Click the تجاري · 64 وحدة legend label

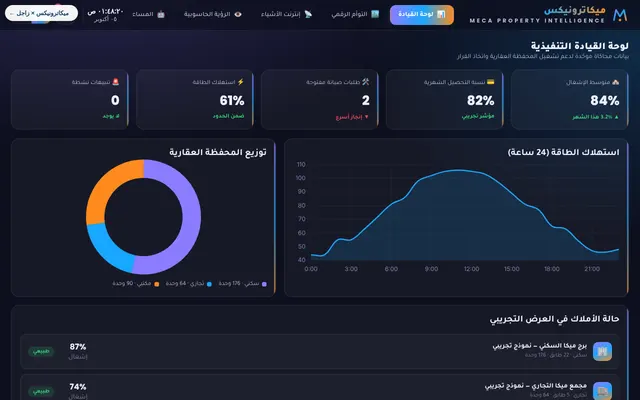coord(185,284)
